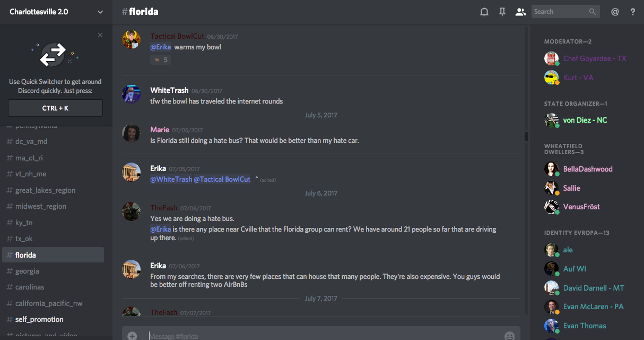Viewport: 644px width, 340px height.
Task: Open recent mentions
Action: (x=615, y=12)
